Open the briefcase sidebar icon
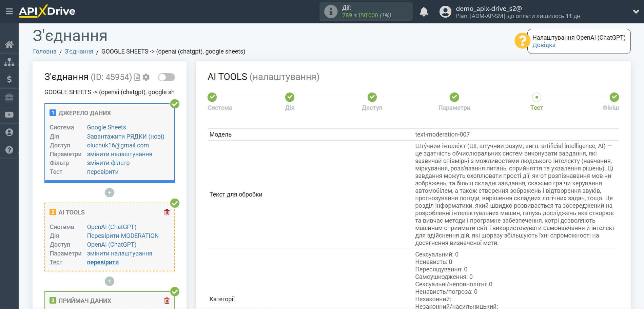Screen dimensions: 644x309 click(x=9, y=97)
